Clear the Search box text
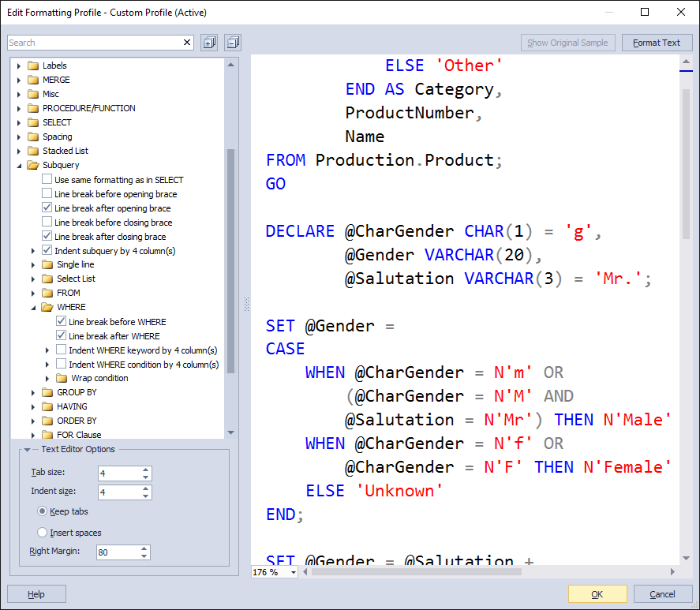 (x=187, y=43)
